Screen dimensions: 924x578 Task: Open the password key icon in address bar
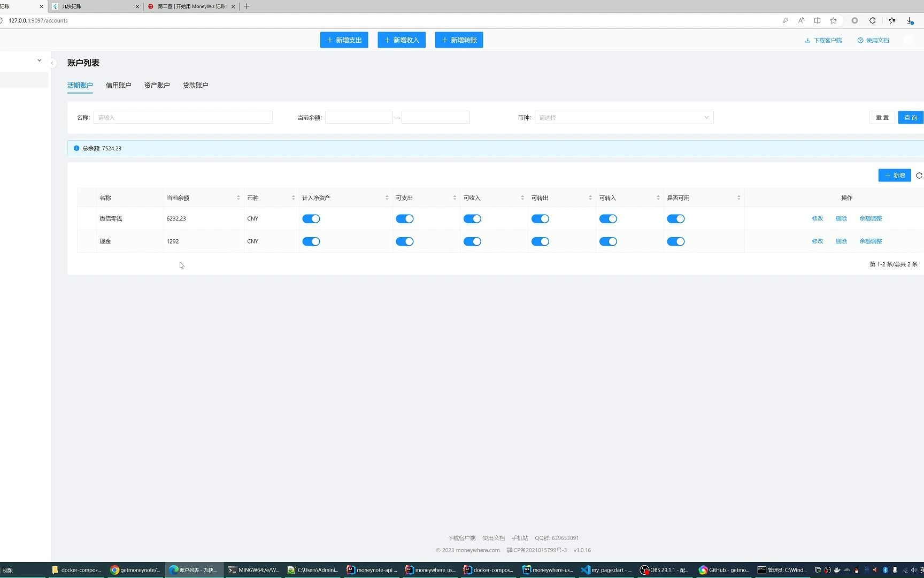tap(785, 20)
